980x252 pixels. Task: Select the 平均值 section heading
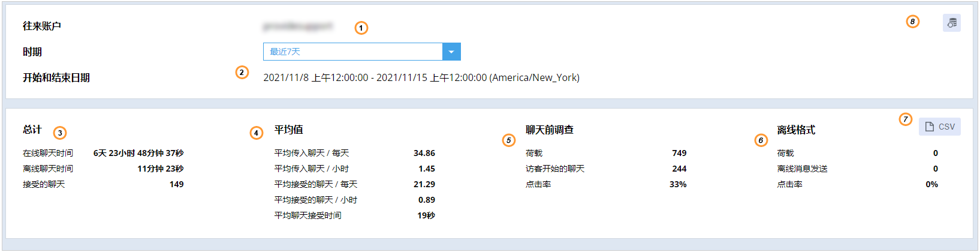pyautogui.click(x=288, y=130)
